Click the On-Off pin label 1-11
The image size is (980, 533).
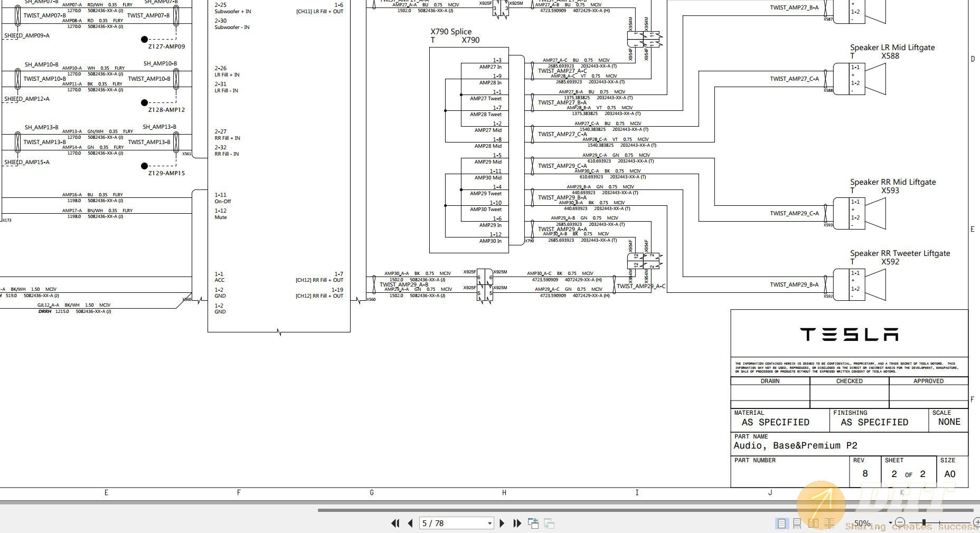[x=222, y=201]
